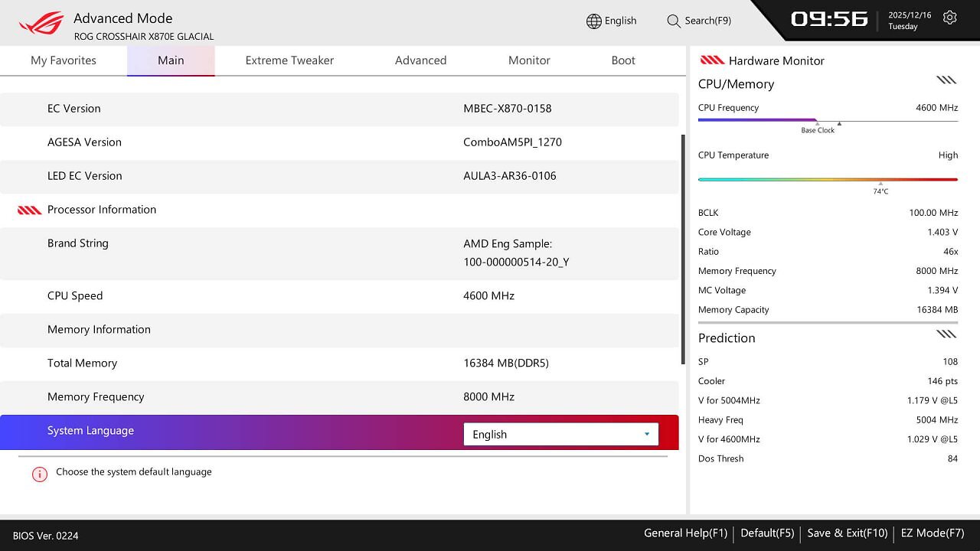
Task: Click the Ratio 46x reading
Action: (828, 252)
